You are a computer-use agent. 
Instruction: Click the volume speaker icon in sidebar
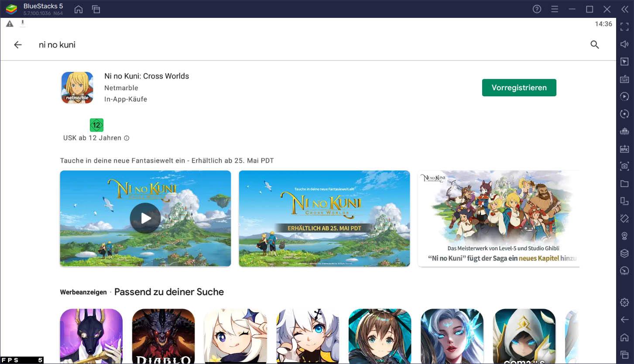[x=624, y=44]
